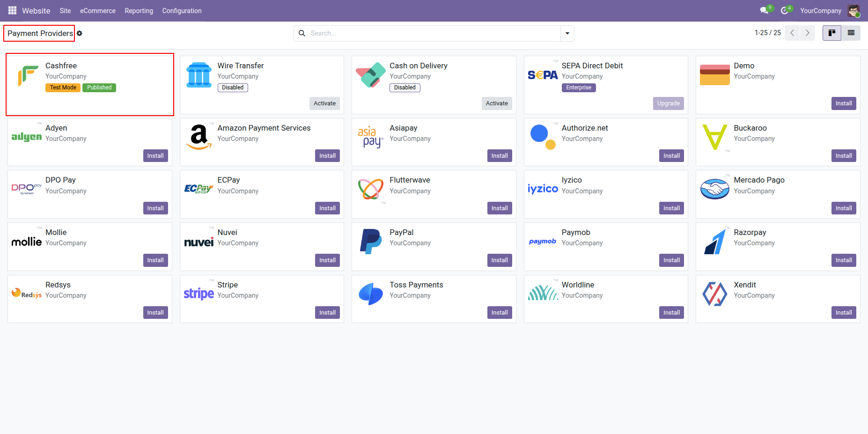868x434 pixels.
Task: Click the Asiapay logo
Action: (x=371, y=137)
